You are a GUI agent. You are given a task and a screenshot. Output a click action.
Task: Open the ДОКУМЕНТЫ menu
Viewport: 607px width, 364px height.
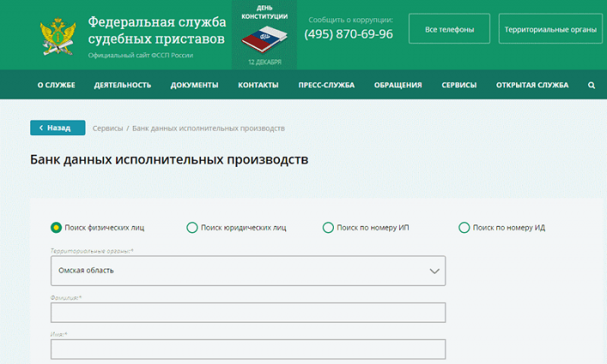coord(194,85)
